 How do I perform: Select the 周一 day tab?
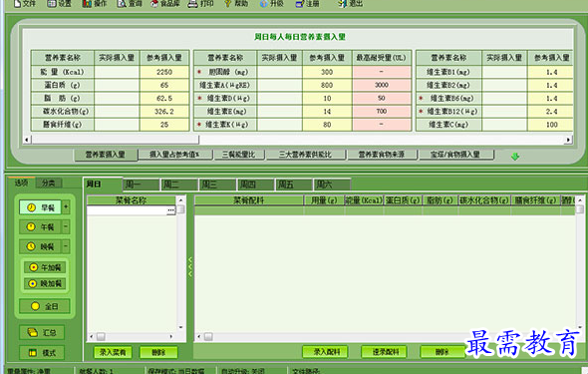tap(141, 185)
